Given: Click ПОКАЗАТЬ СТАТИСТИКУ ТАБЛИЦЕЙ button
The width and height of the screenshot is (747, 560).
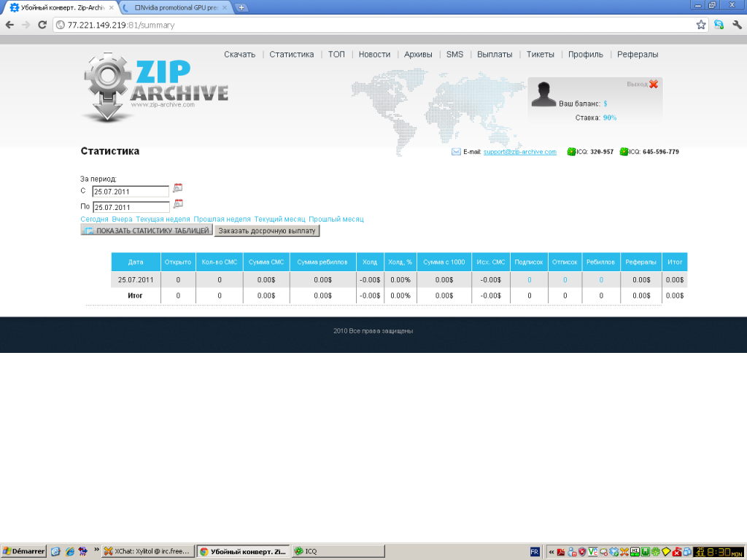Looking at the screenshot, I should pyautogui.click(x=147, y=230).
